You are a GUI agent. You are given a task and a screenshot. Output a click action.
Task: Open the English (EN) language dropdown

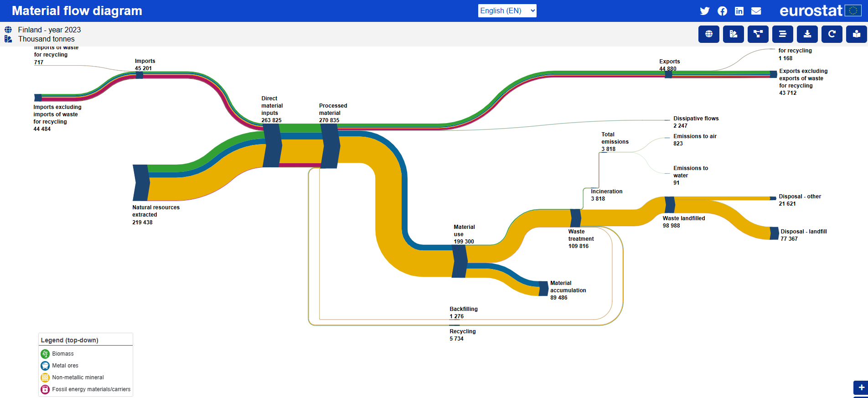[x=507, y=11]
